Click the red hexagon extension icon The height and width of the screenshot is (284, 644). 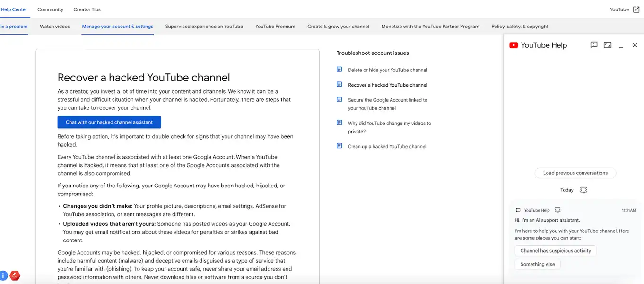point(15,275)
